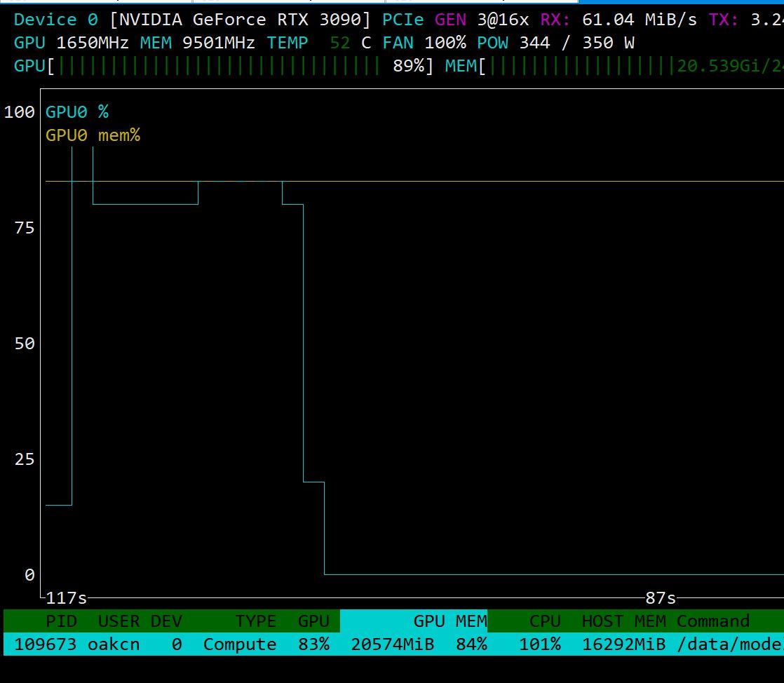This screenshot has height=683, width=784.
Task: Click the USER column header
Action: [x=119, y=621]
